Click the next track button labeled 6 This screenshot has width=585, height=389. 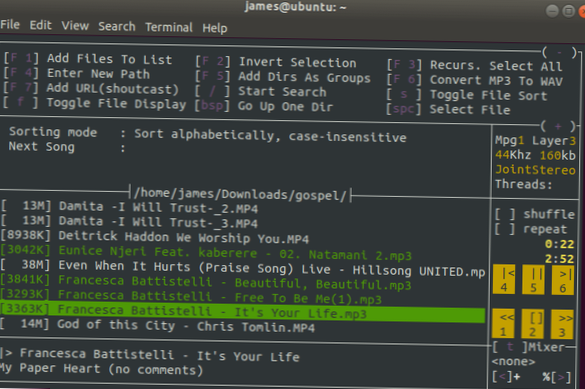(563, 280)
